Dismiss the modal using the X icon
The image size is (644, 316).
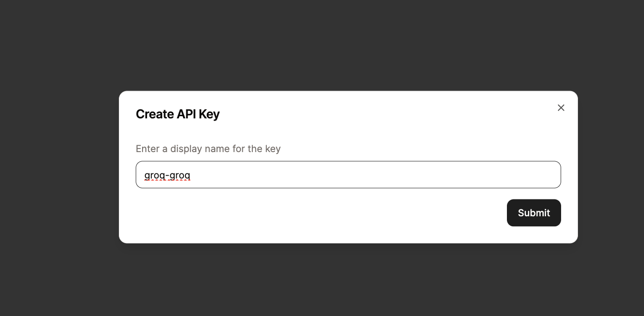(x=561, y=108)
